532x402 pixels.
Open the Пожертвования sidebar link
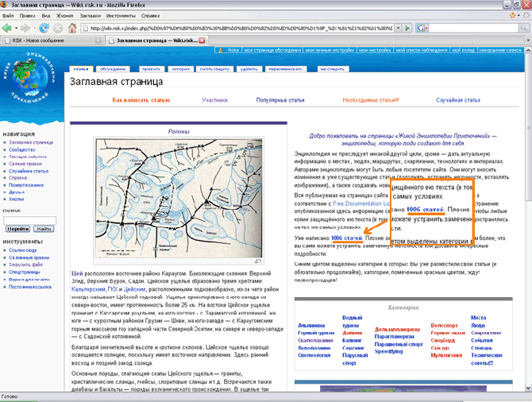26,185
